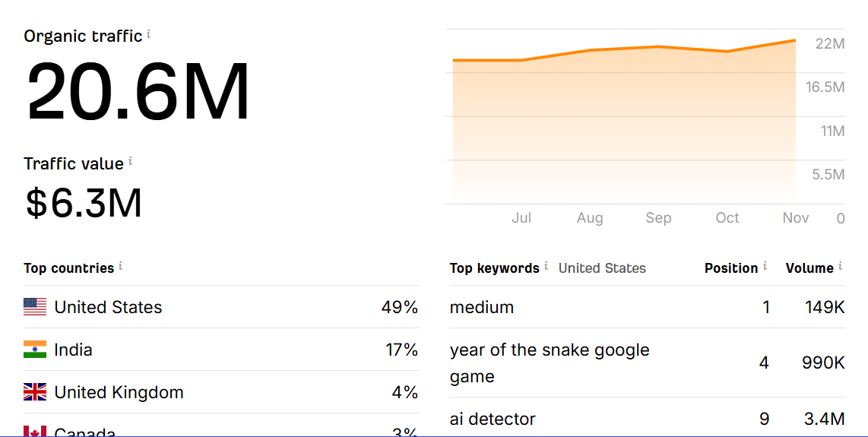Click the Position column info icon
This screenshot has width=868, height=437.
coord(765,266)
